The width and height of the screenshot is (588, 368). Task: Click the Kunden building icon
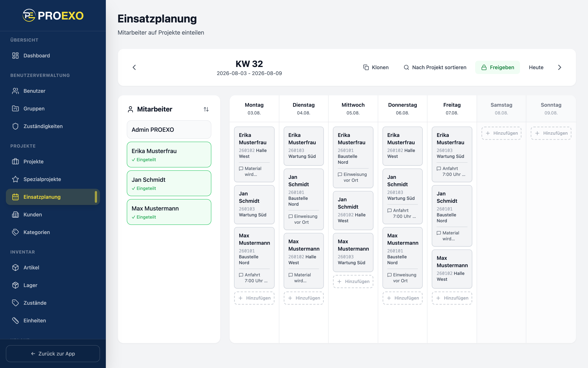point(15,214)
